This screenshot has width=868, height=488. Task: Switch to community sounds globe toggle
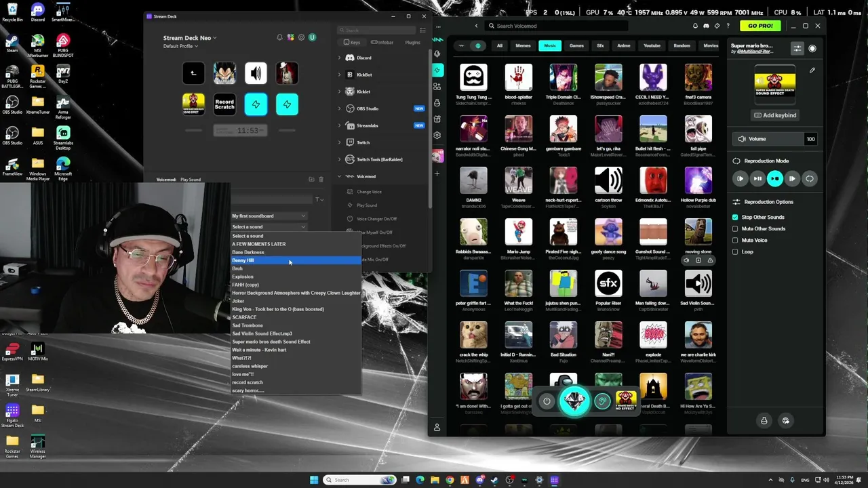coord(478,45)
